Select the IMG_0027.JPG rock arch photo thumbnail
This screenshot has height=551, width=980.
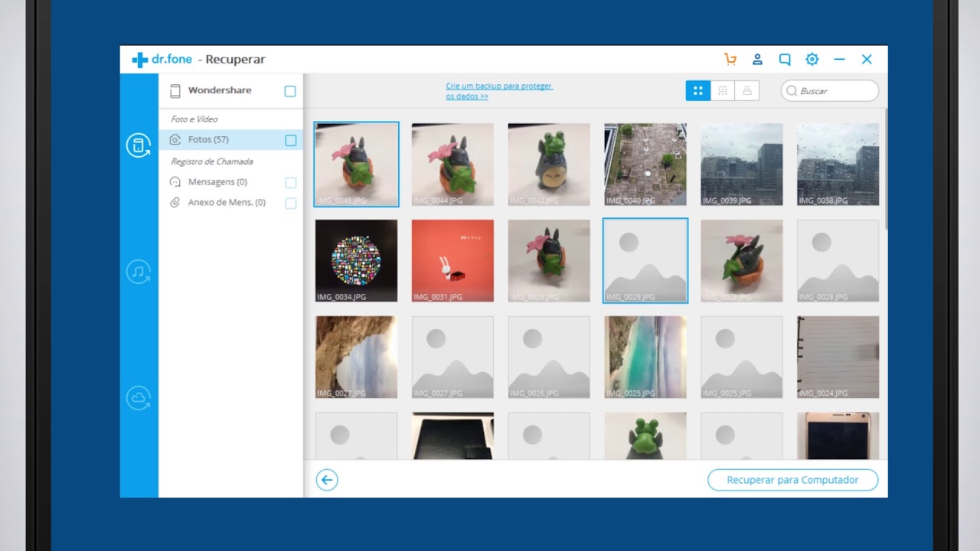point(357,357)
